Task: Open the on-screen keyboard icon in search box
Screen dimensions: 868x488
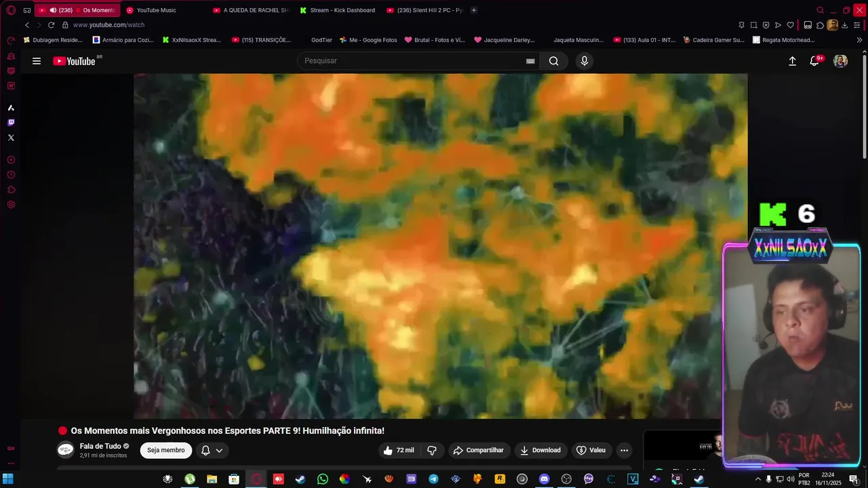Action: click(x=530, y=61)
